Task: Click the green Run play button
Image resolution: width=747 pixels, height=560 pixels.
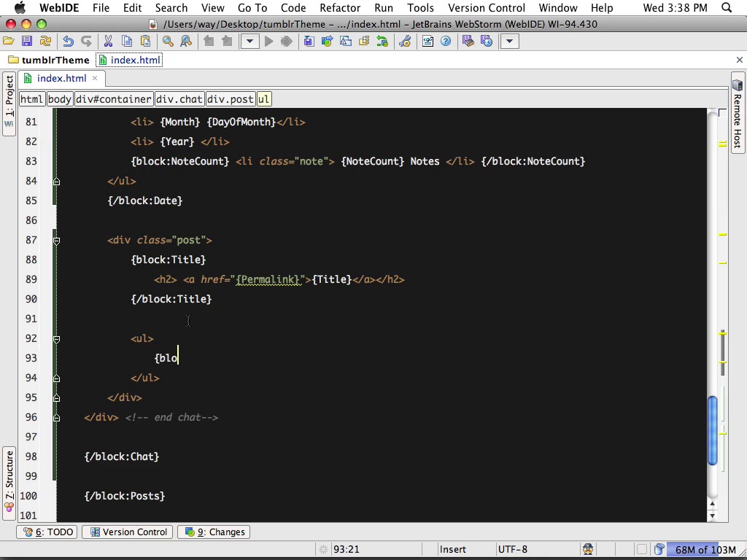Action: coord(268,42)
